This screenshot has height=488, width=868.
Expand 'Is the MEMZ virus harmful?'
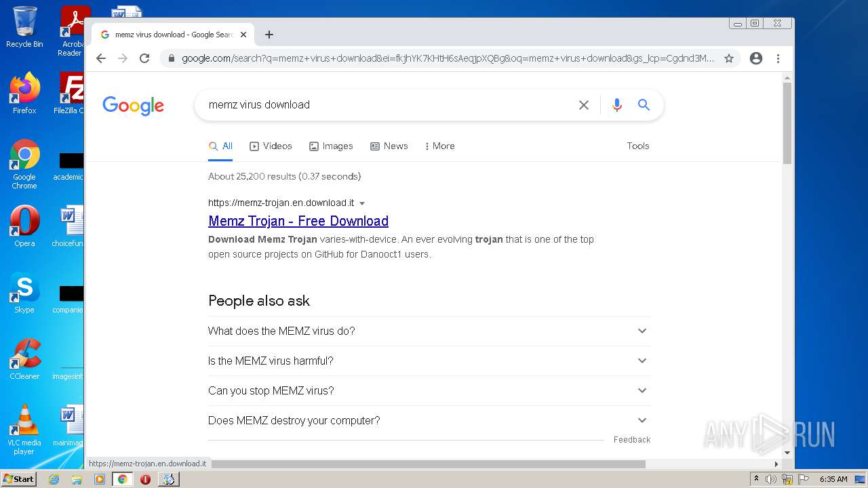(x=429, y=361)
